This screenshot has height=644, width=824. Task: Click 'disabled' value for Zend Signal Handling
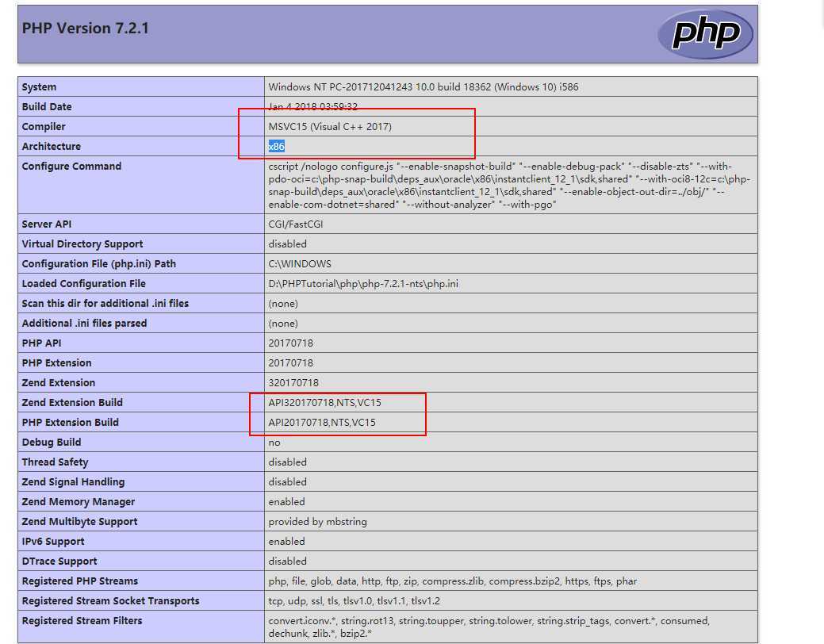287,481
